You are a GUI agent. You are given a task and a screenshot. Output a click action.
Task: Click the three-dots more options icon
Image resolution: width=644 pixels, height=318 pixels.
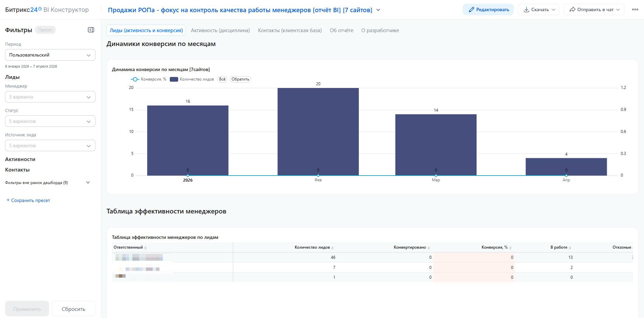(635, 9)
